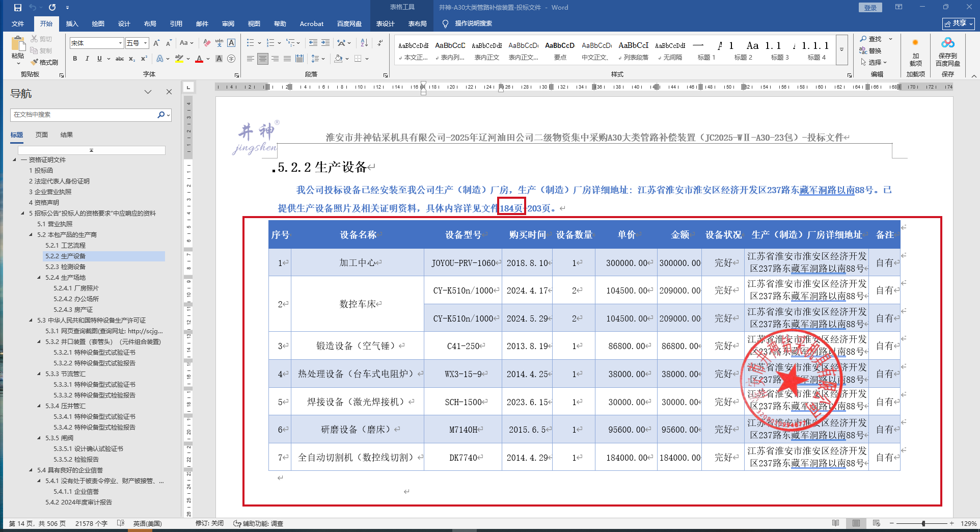Image resolution: width=980 pixels, height=532 pixels.
Task: Open the font size dropdown (五号)
Action: pyautogui.click(x=146, y=43)
